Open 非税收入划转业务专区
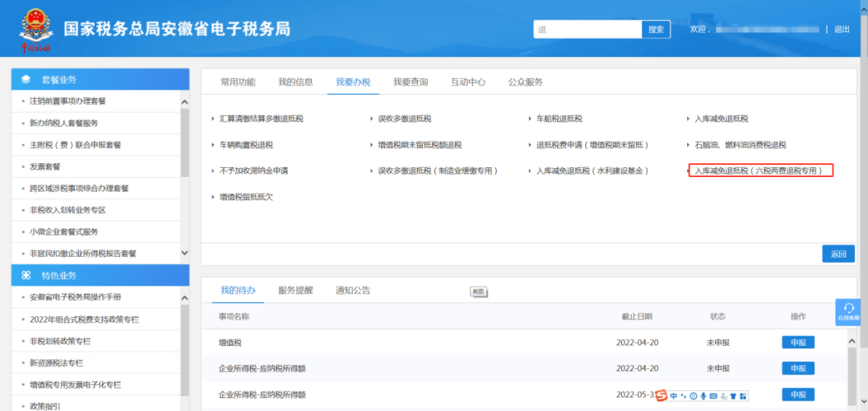 point(68,210)
